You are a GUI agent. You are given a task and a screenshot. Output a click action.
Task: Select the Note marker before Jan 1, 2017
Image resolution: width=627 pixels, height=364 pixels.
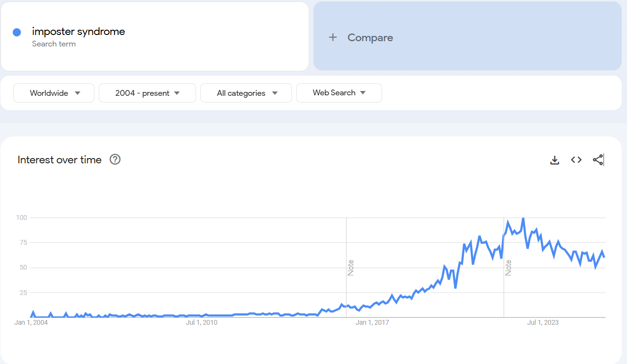[x=350, y=267]
